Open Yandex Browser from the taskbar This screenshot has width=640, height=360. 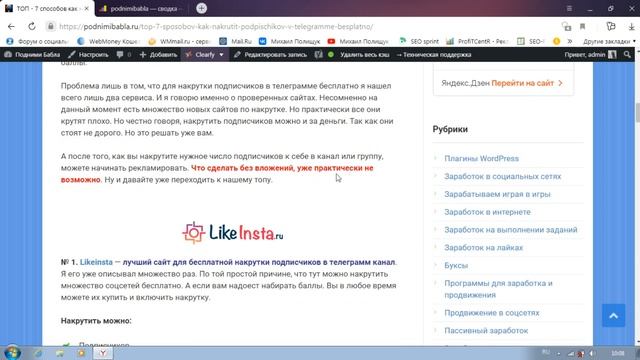[103, 353]
